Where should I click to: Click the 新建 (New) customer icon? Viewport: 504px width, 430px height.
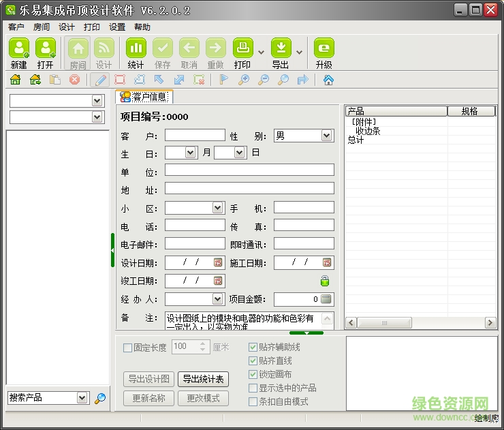18,48
